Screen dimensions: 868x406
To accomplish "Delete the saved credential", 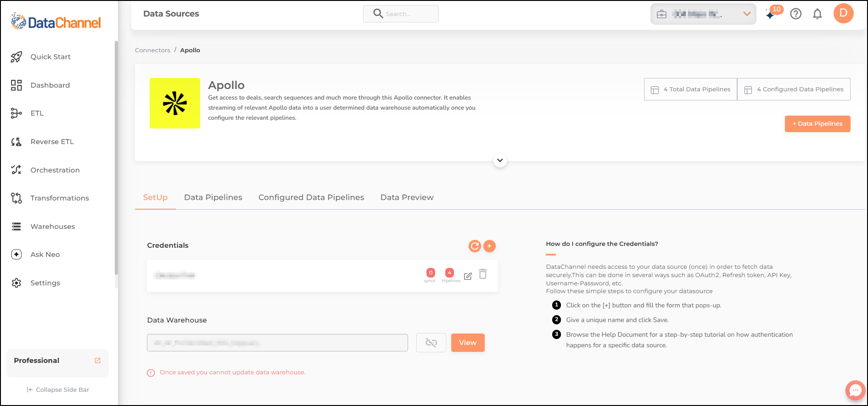I will coord(483,274).
